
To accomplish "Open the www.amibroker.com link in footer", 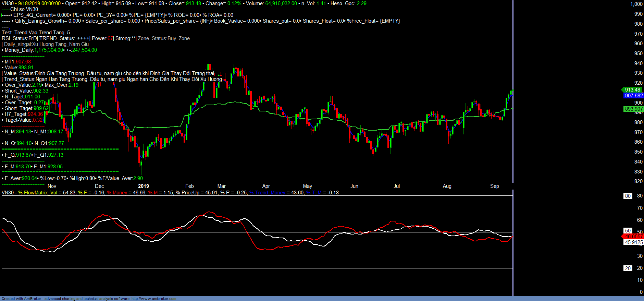I will coord(154,299).
